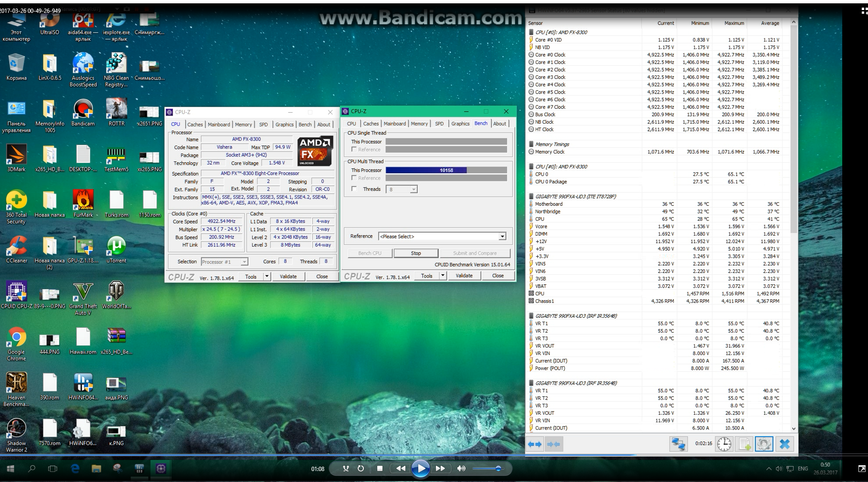Enable the Threads checkbox in CPU-Z Bench
The width and height of the screenshot is (868, 482).
click(x=354, y=189)
